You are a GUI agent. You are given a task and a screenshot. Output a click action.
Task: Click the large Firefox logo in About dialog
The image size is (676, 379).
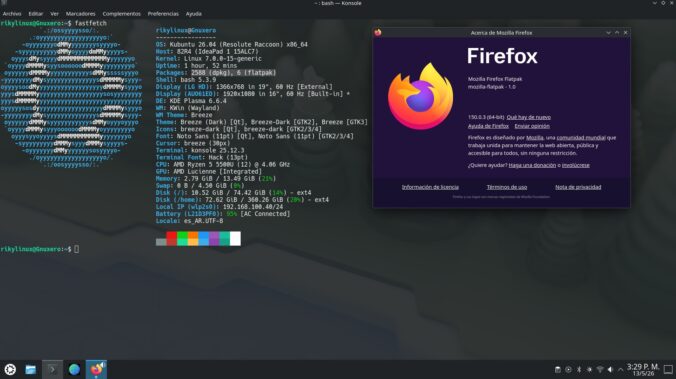coord(420,96)
